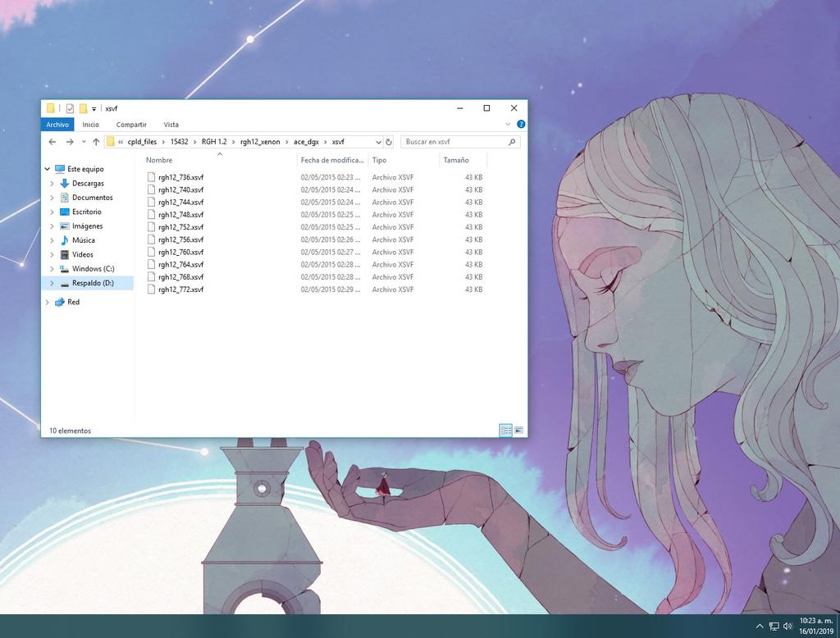Viewport: 840px width, 638px height.
Task: Click the Buscar en xsvf search box
Action: point(460,142)
